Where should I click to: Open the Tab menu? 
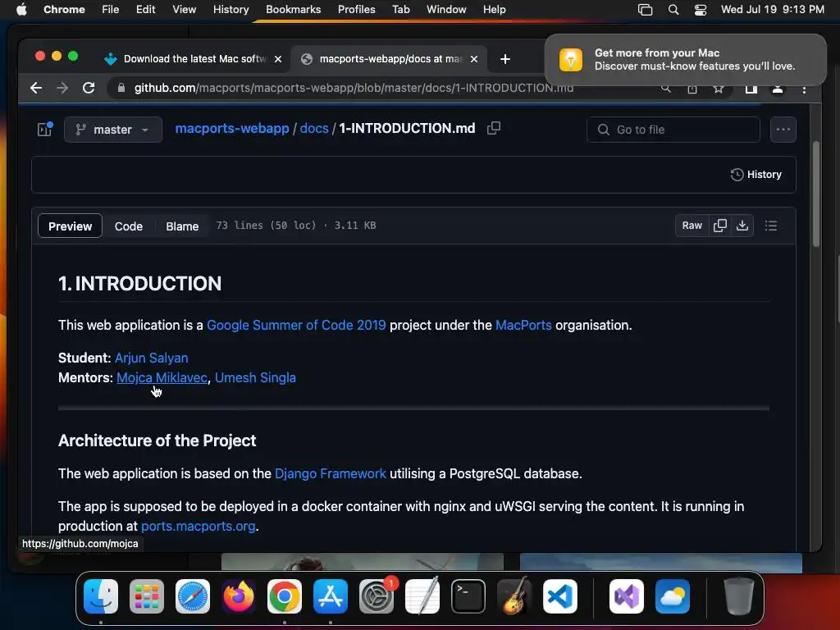tap(400, 10)
